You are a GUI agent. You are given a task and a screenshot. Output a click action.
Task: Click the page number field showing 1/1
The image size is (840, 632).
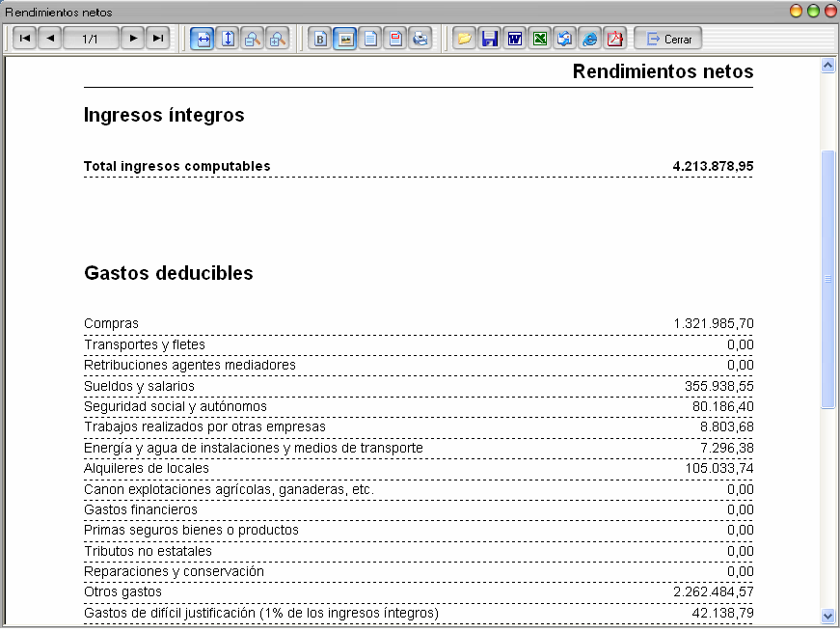click(91, 39)
